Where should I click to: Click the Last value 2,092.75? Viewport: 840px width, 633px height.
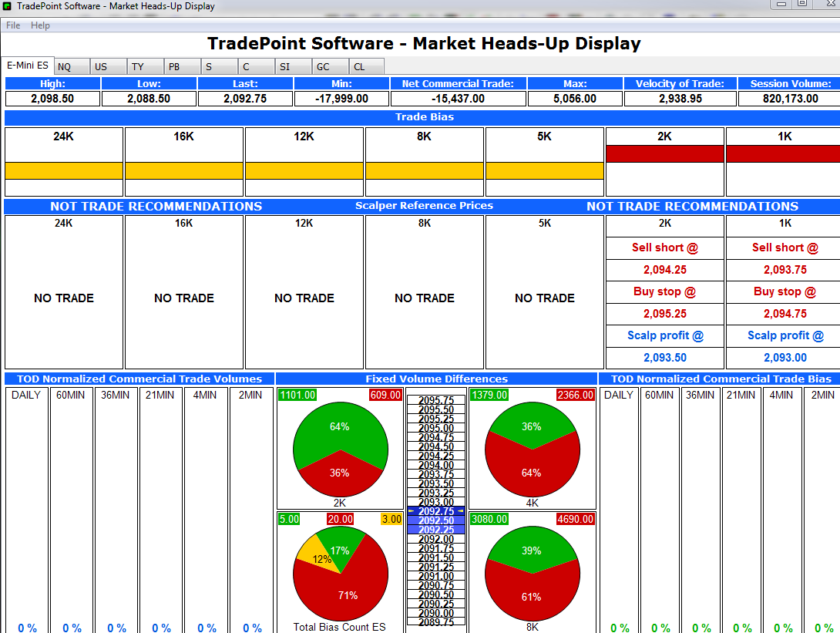[245, 99]
